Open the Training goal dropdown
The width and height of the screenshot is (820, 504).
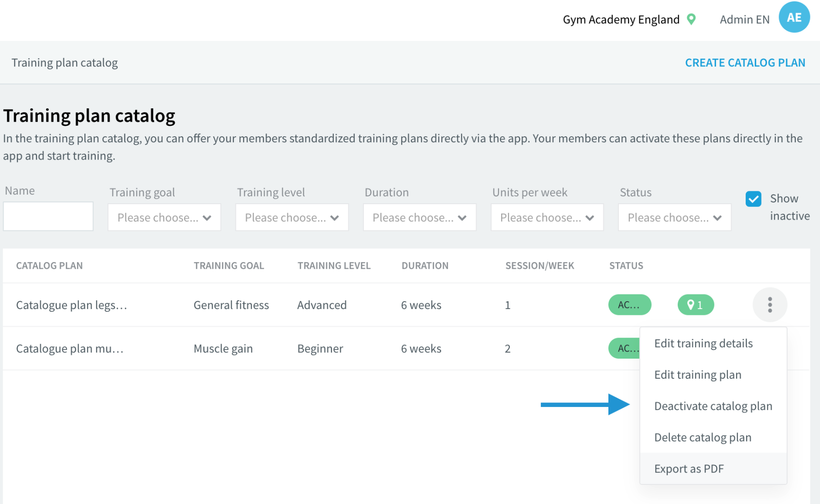tap(164, 217)
